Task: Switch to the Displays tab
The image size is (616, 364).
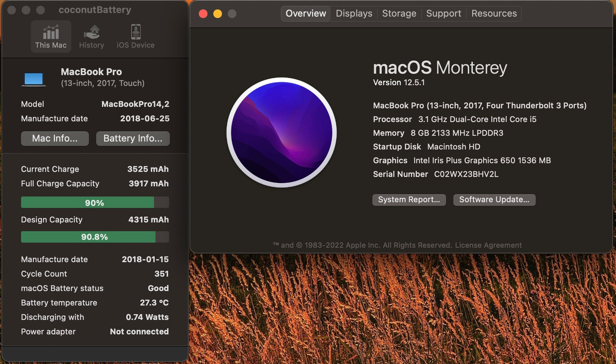Action: coord(353,13)
